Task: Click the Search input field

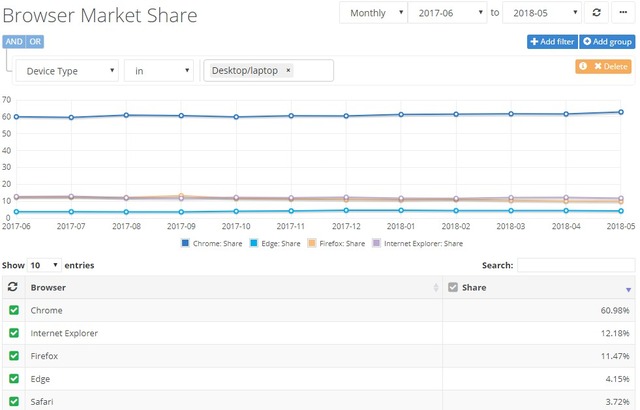Action: point(576,265)
